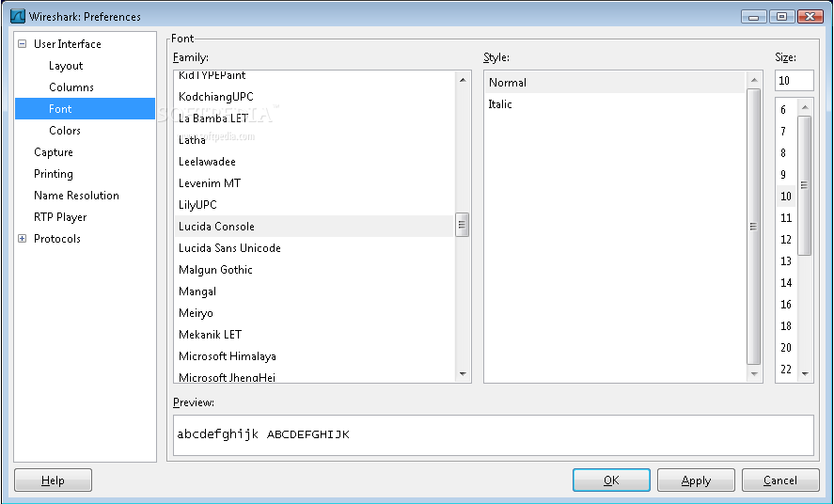Pick font size 8

point(786,153)
